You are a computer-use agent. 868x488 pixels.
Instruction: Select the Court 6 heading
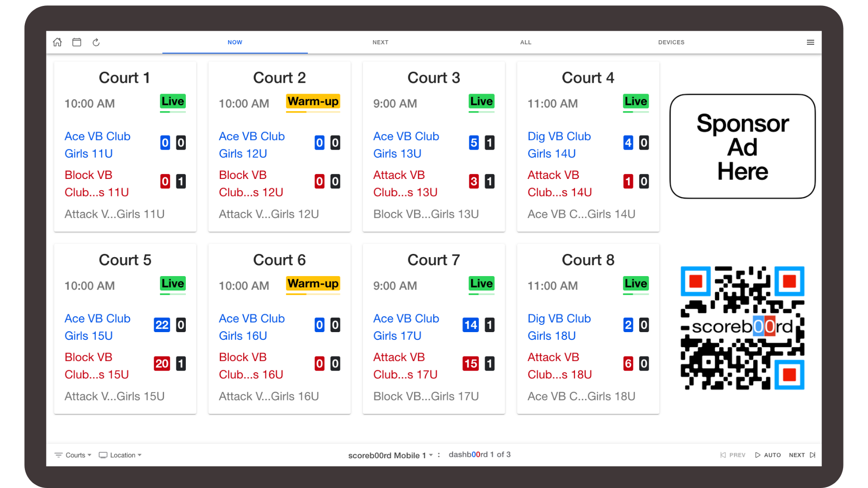coord(279,260)
